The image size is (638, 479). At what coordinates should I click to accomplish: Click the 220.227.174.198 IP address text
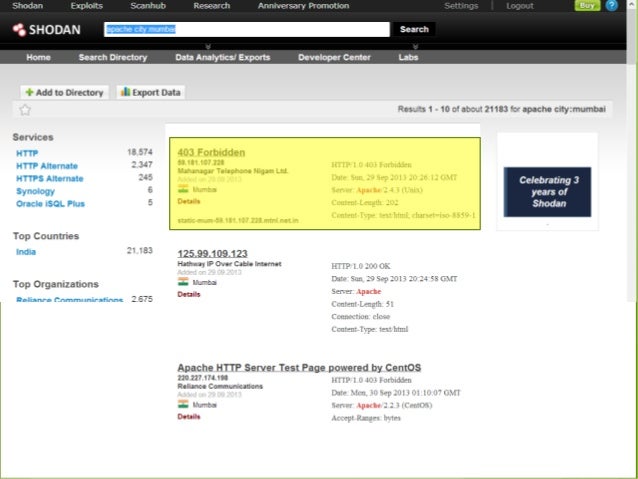pos(203,378)
